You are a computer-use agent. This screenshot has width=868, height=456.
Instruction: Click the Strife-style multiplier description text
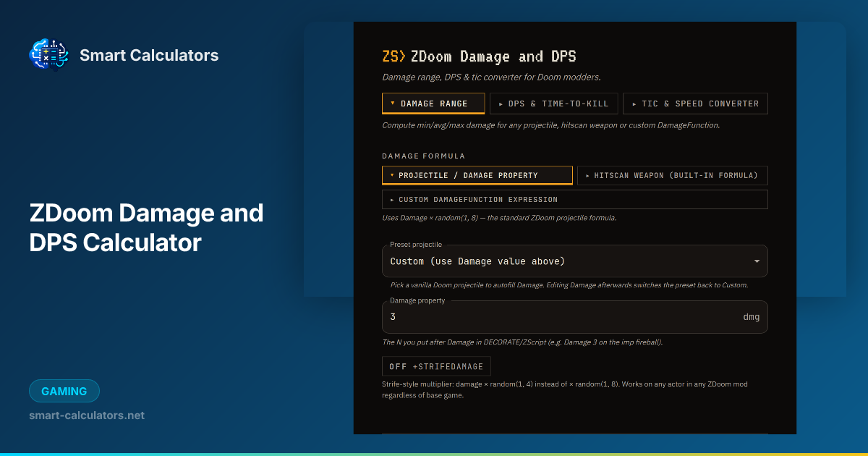click(x=565, y=389)
